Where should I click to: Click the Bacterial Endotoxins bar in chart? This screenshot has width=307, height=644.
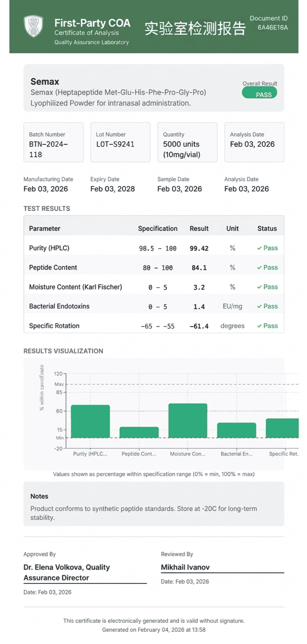[x=236, y=430]
